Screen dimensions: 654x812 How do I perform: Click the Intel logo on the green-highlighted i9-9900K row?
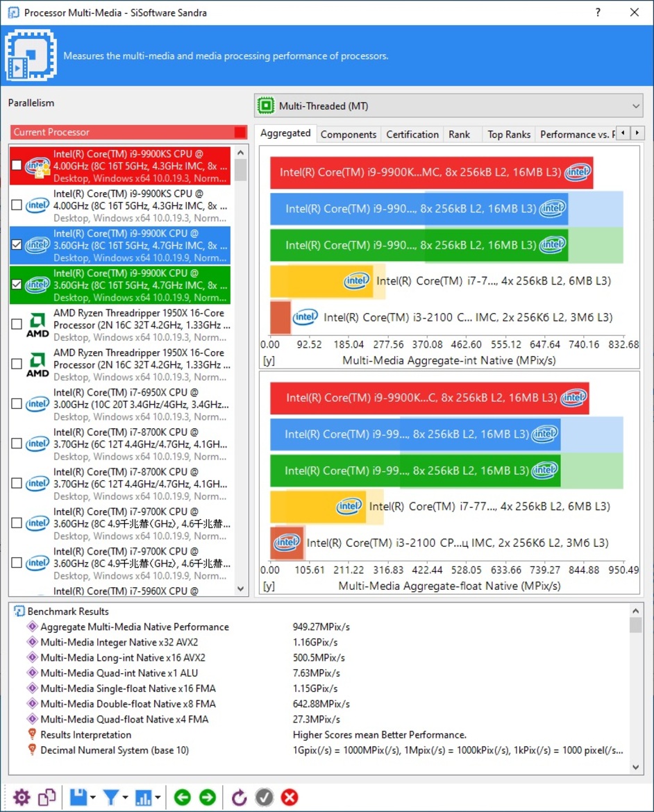37,285
